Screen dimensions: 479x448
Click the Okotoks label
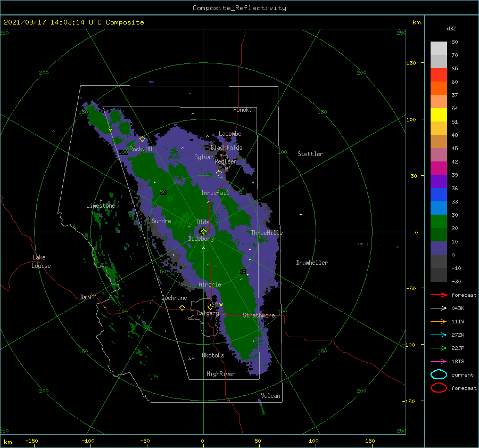tap(213, 355)
